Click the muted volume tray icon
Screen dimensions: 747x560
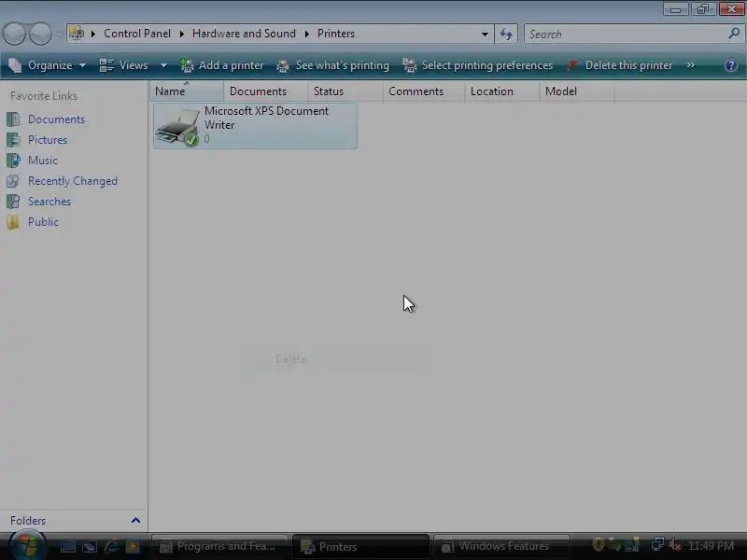click(674, 545)
